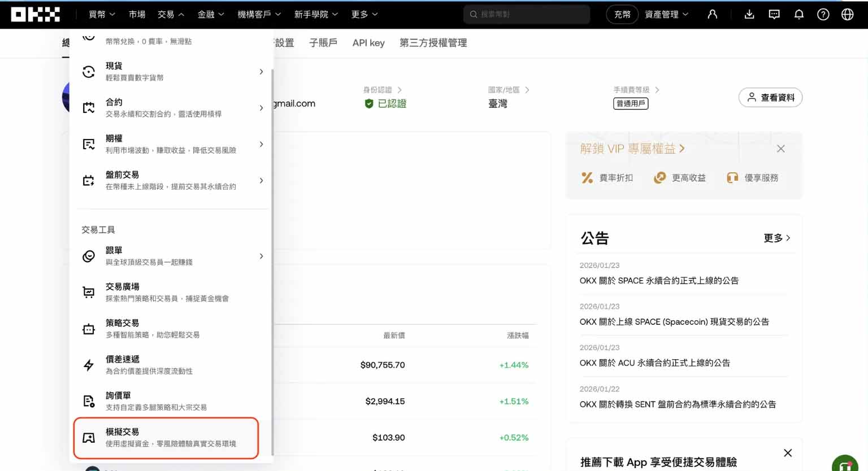Image resolution: width=868 pixels, height=471 pixels.
Task: Open 更多 announcements link
Action: click(x=777, y=238)
